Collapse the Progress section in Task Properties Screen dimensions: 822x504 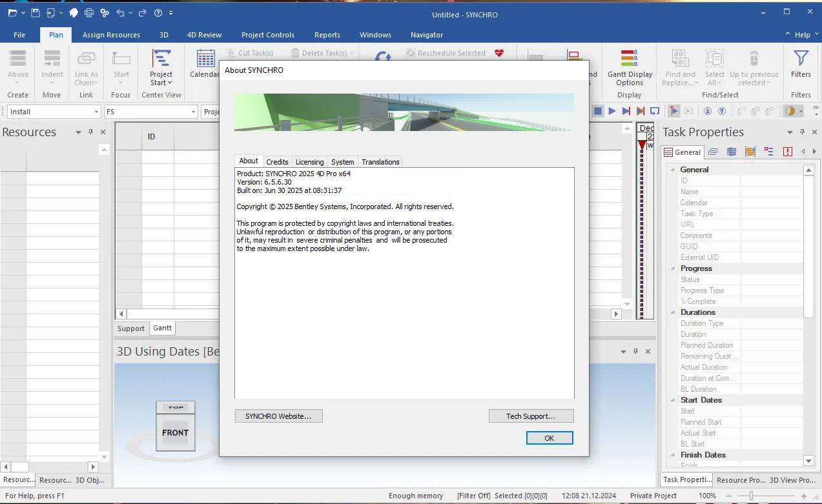click(672, 268)
